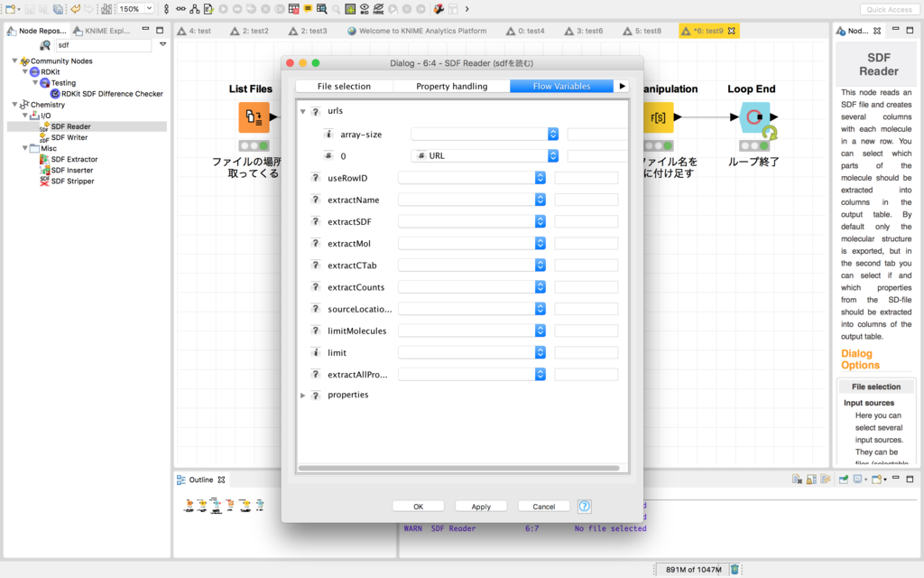The image size is (924, 578).
Task: Click the vertical node alignment icon
Action: point(166,9)
